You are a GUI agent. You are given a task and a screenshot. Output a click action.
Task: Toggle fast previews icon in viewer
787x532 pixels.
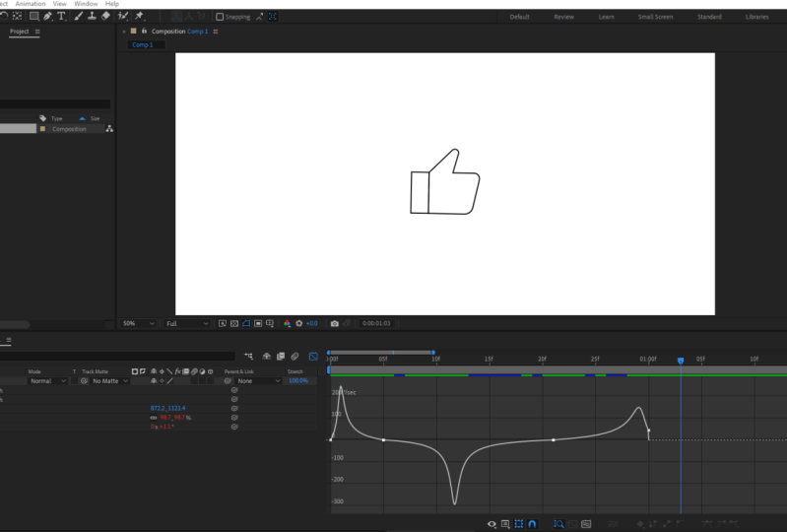tap(223, 323)
